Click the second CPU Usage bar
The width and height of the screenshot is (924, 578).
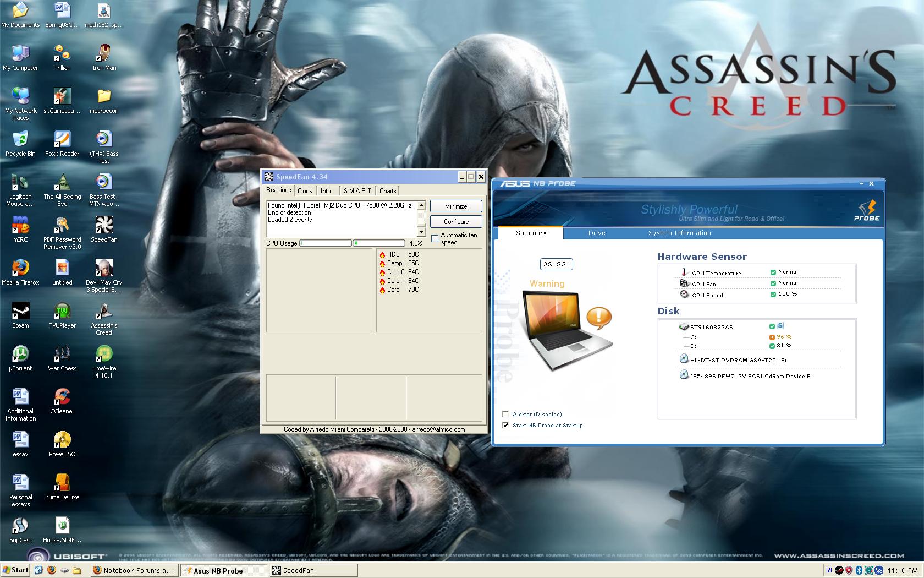coord(378,243)
